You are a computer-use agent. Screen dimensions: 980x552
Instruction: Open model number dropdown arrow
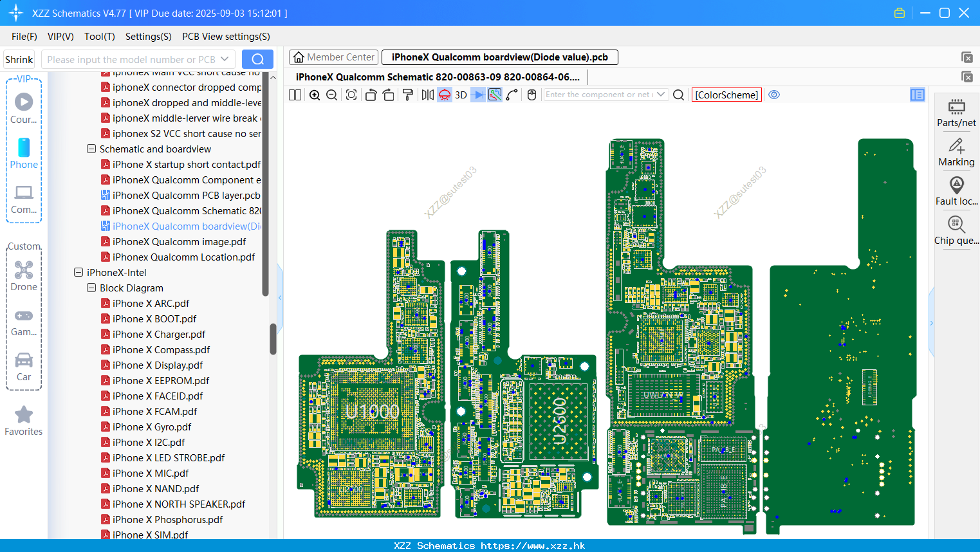click(225, 59)
